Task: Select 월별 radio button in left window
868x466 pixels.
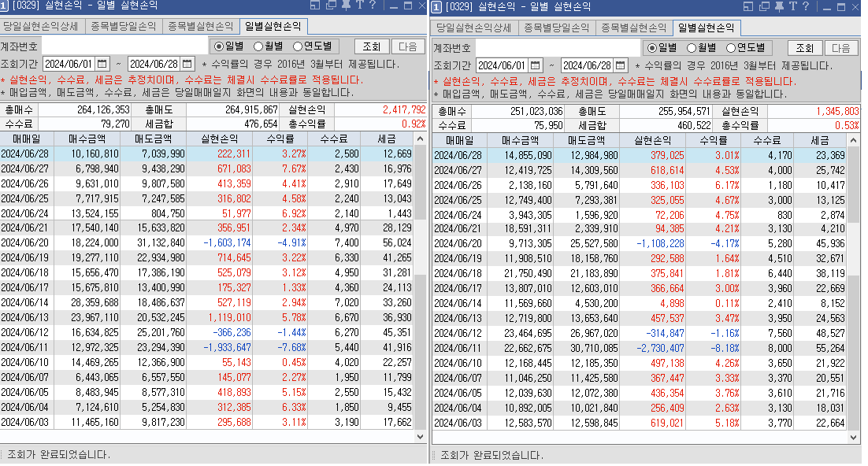Action: (258, 46)
